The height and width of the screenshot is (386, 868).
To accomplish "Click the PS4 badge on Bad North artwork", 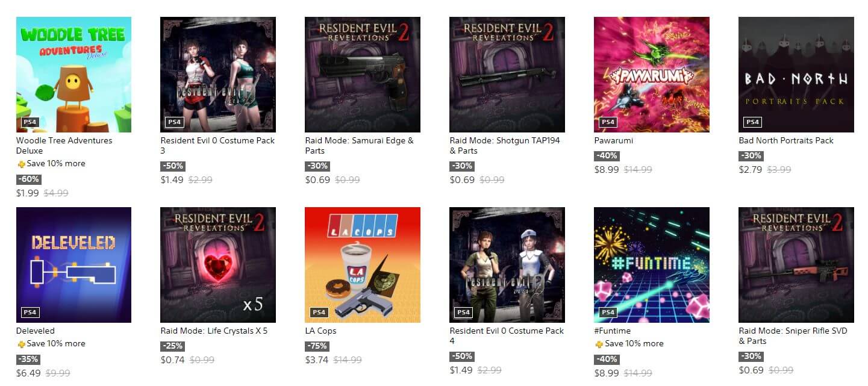I will [x=752, y=122].
